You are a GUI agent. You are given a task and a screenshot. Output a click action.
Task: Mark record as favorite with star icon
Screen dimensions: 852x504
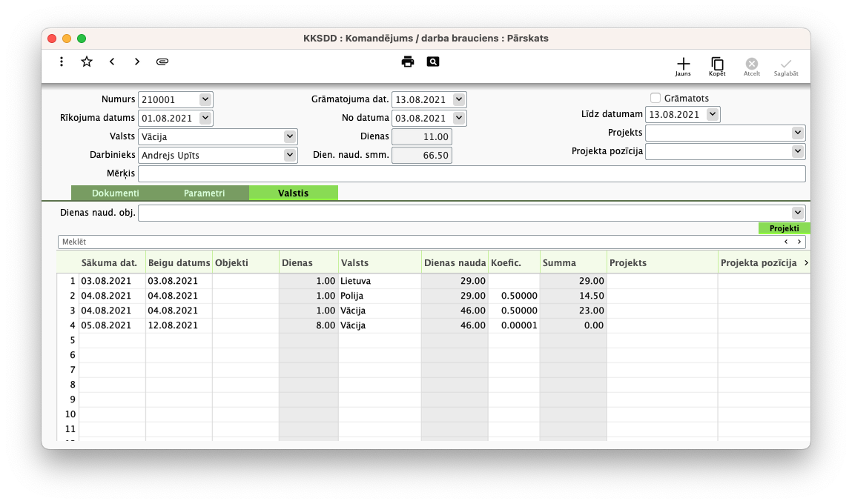pos(87,62)
